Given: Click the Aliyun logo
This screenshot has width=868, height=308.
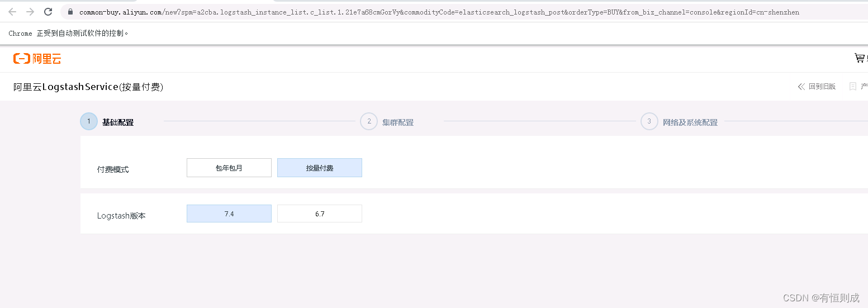Looking at the screenshot, I should [x=37, y=58].
